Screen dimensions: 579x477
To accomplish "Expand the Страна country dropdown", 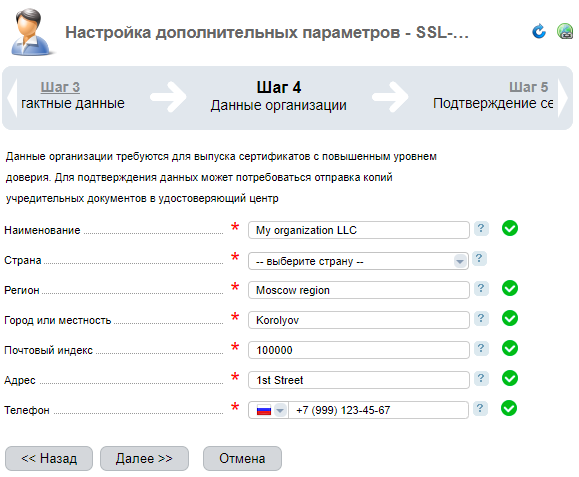I will pos(358,261).
